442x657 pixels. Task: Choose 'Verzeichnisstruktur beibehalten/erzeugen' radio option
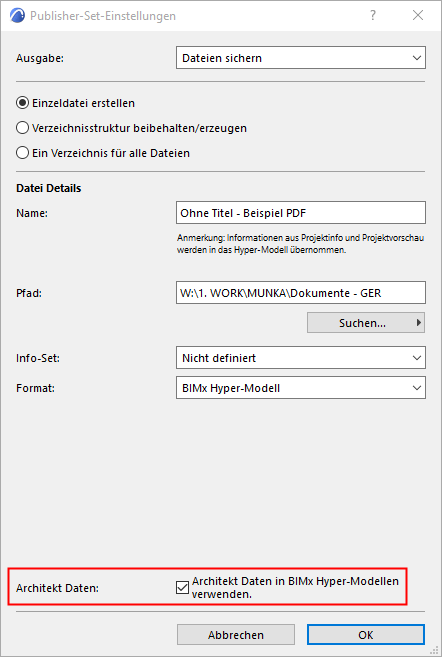[x=131, y=128]
